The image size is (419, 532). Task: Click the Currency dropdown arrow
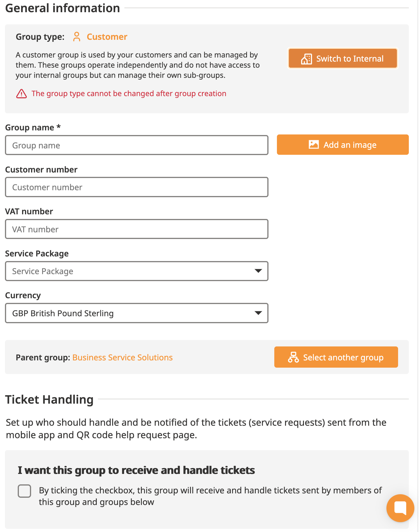pyautogui.click(x=258, y=313)
